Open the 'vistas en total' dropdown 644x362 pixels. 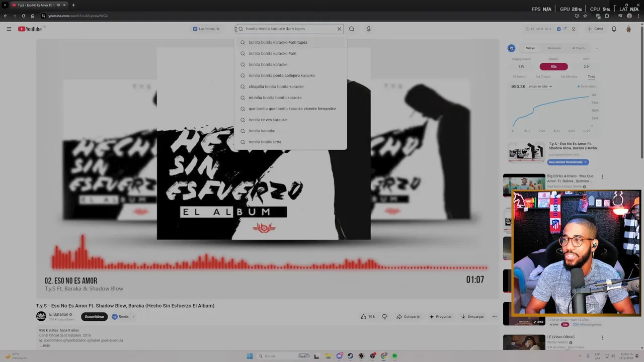click(x=540, y=86)
